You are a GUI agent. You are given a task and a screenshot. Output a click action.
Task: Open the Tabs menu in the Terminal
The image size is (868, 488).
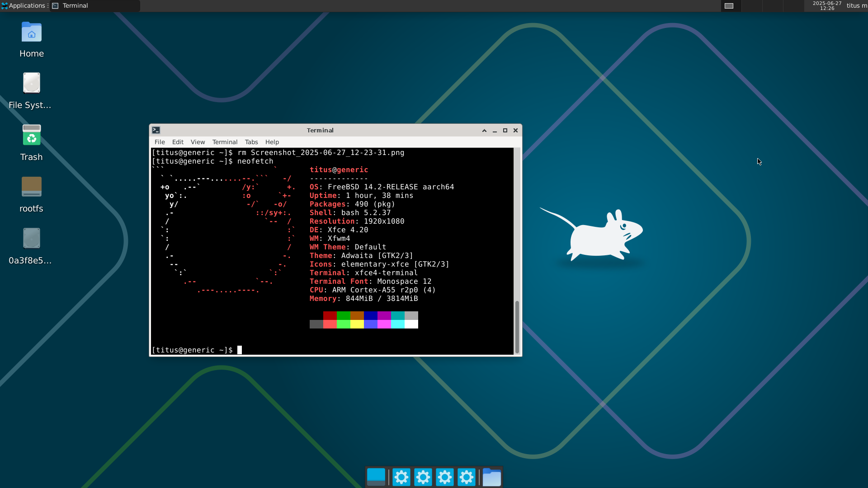pyautogui.click(x=251, y=142)
